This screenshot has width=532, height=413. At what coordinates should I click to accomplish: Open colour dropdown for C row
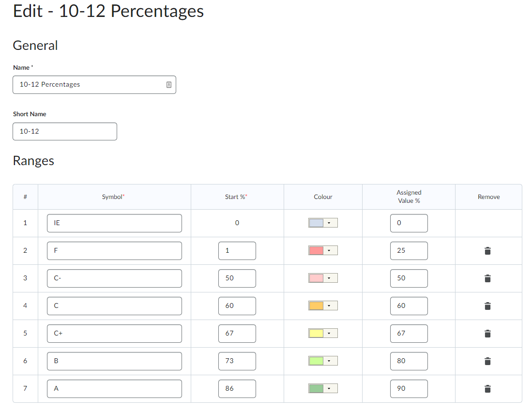pyautogui.click(x=323, y=306)
